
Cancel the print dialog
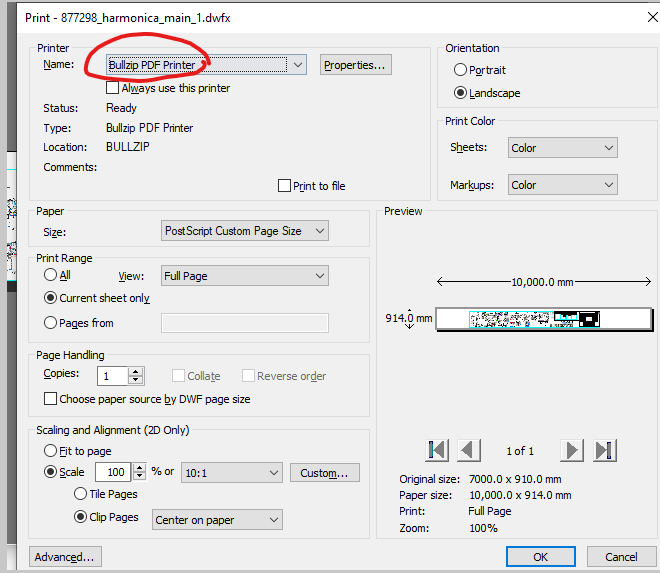(x=621, y=557)
